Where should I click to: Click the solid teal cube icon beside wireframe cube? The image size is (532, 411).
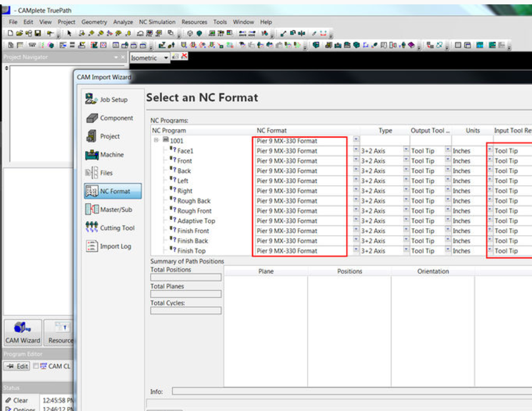coord(199,33)
